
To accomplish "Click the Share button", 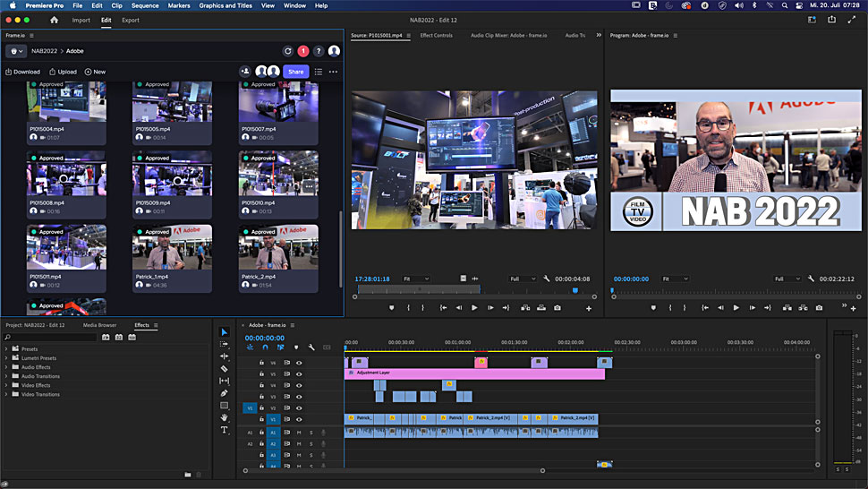I will point(296,72).
